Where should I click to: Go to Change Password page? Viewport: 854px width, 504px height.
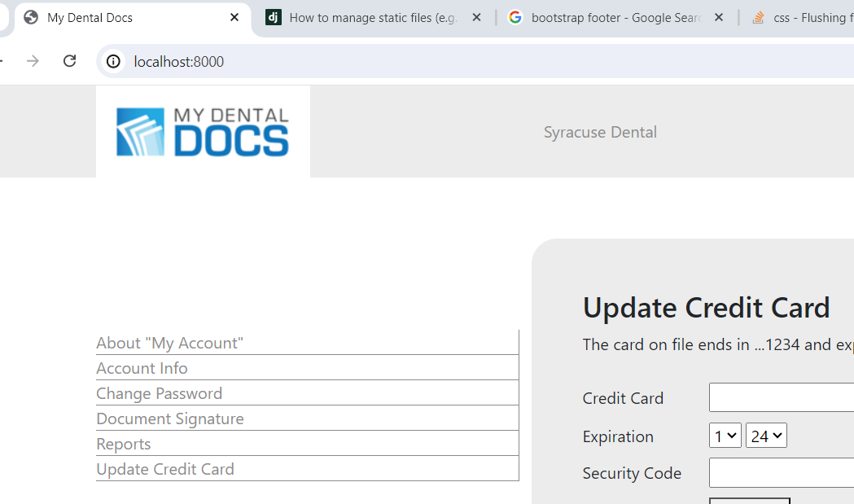(x=159, y=393)
